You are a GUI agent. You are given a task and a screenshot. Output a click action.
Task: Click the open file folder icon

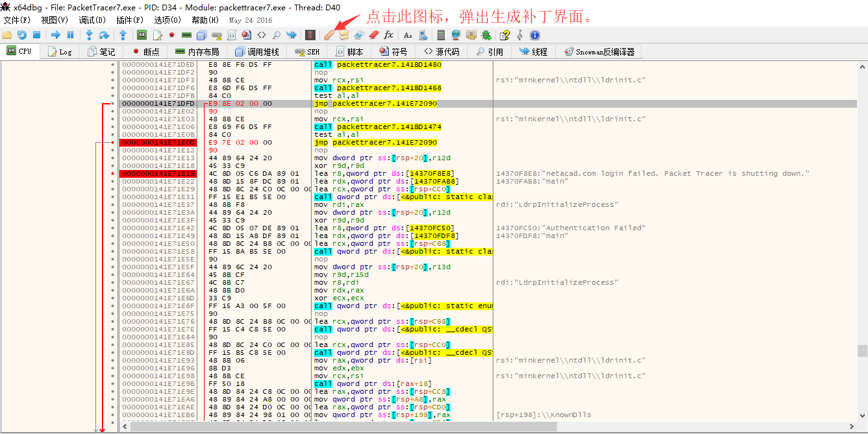click(7, 35)
